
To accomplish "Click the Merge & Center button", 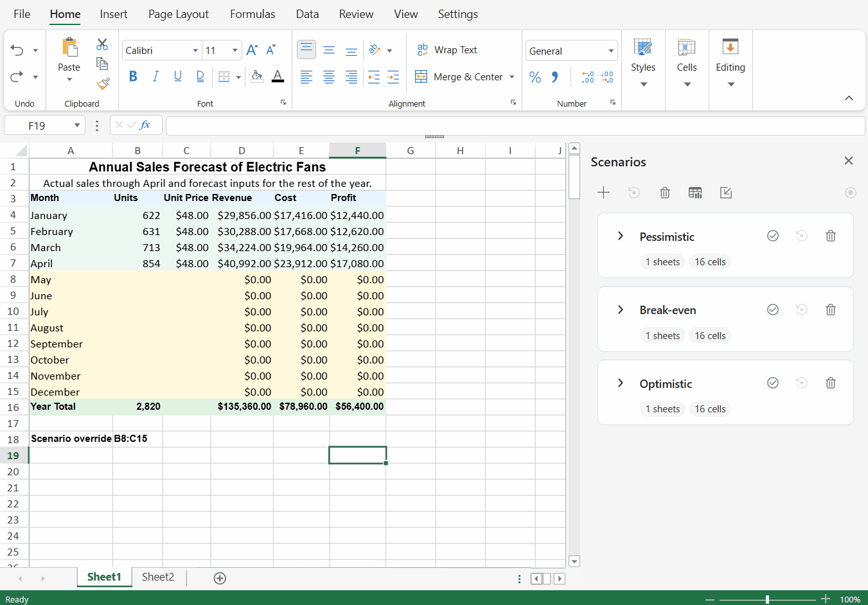I will [x=459, y=77].
